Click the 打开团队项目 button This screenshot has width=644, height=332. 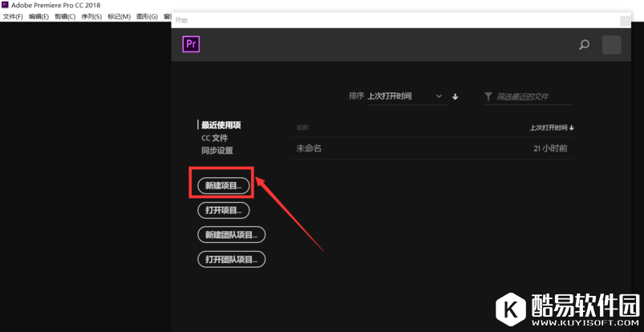(x=231, y=259)
